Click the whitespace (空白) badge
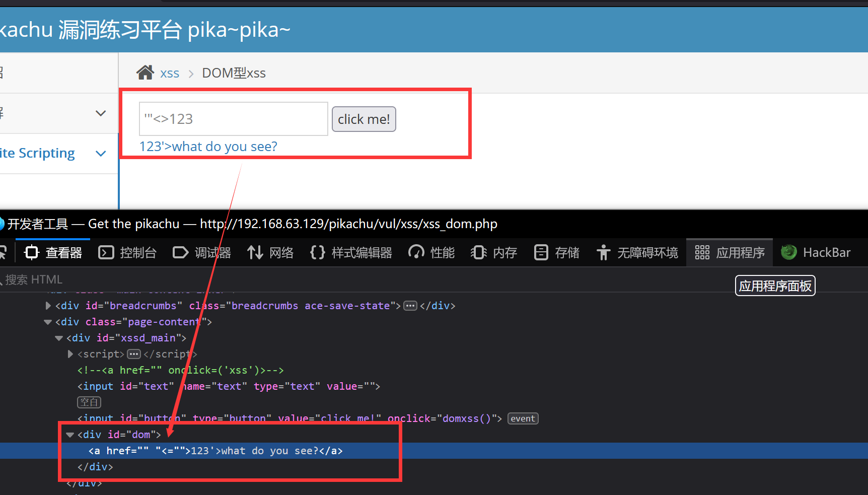This screenshot has height=495, width=868. click(x=89, y=402)
